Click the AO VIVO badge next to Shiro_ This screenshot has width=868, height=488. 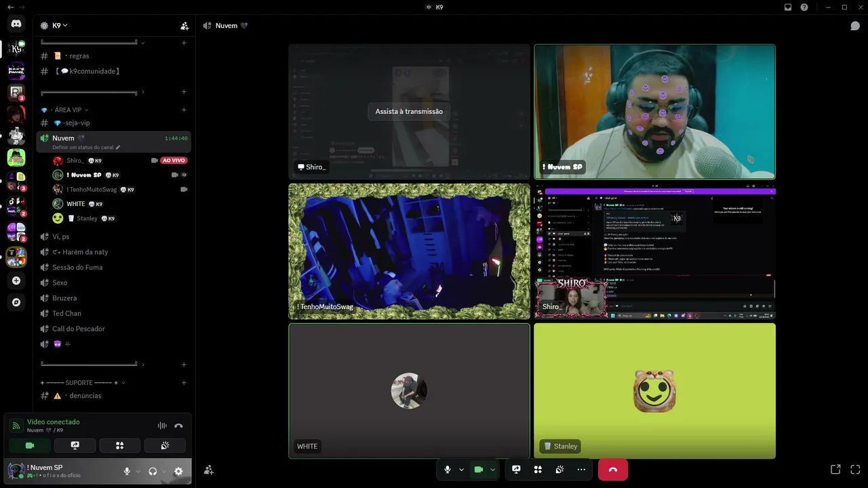174,161
